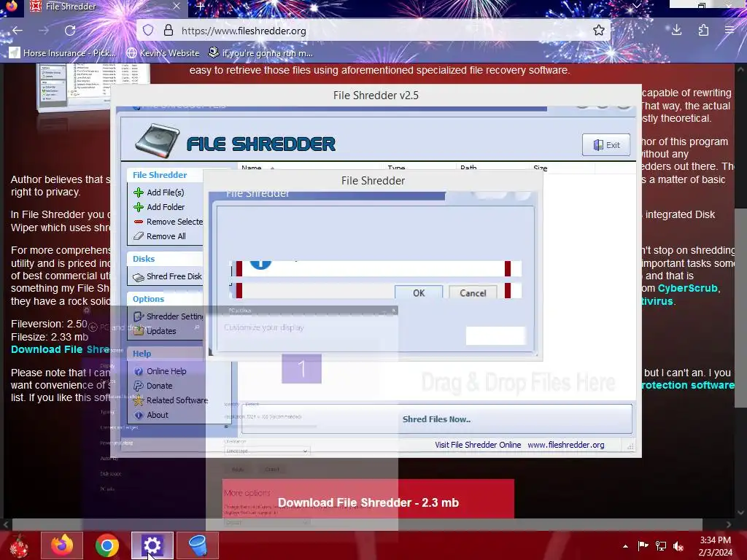Open About in the Help section
This screenshot has width=747, height=560.
pyautogui.click(x=158, y=415)
